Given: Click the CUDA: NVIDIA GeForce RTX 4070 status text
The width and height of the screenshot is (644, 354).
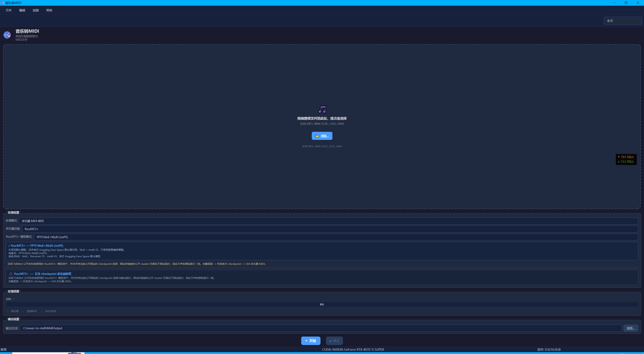Looking at the screenshot, I should pos(353,349).
